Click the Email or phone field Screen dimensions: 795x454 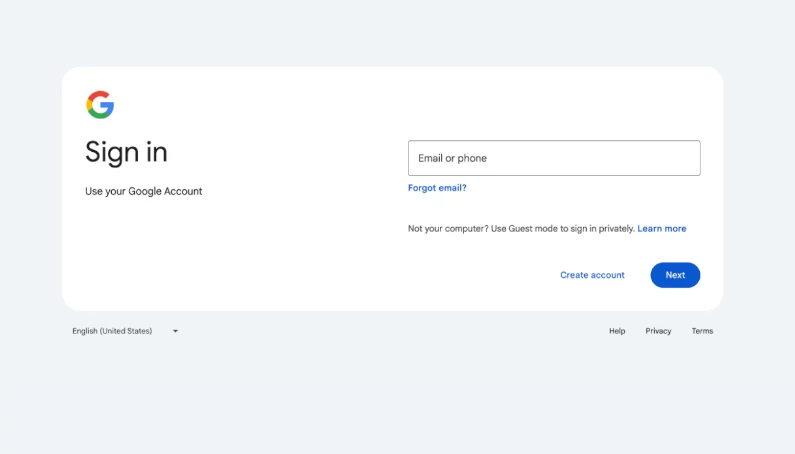(x=554, y=158)
